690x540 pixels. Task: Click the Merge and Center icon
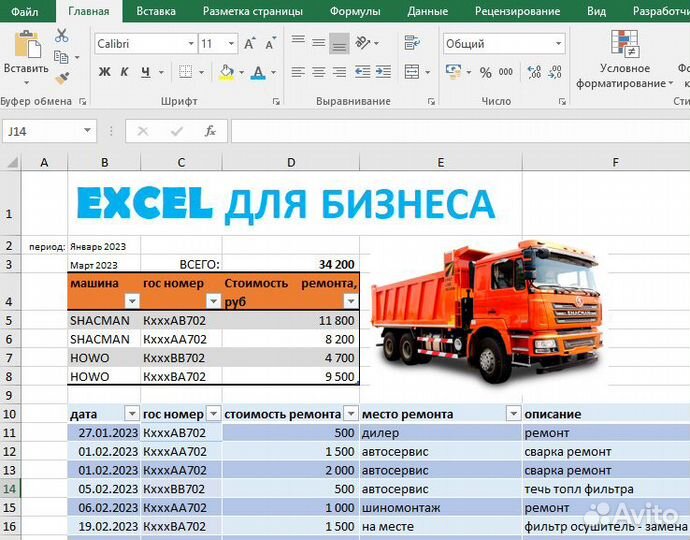(x=412, y=72)
